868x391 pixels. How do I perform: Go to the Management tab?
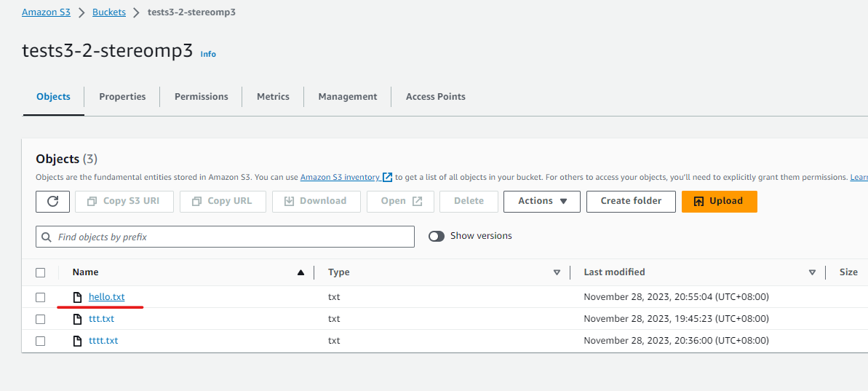348,96
